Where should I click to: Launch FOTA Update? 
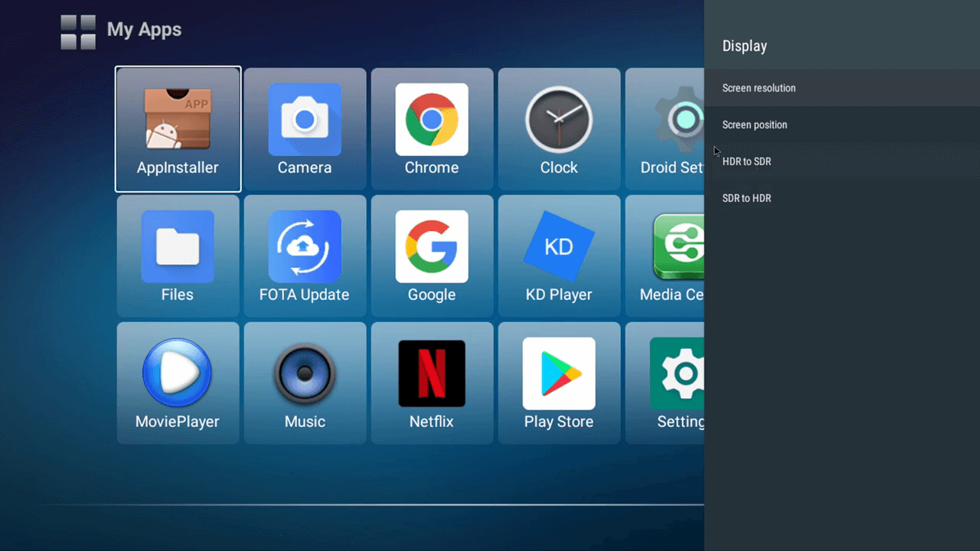pos(305,256)
